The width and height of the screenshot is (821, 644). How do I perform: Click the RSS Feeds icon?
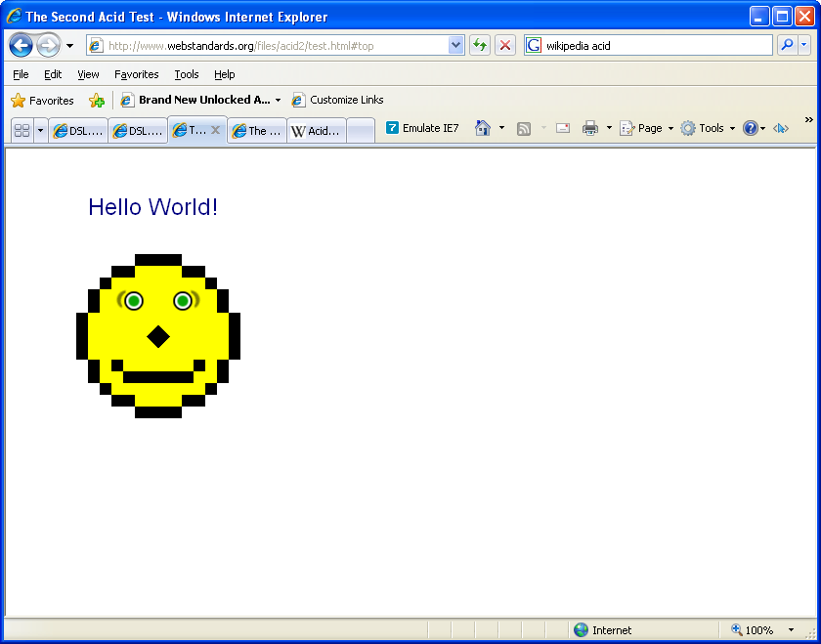coord(524,128)
